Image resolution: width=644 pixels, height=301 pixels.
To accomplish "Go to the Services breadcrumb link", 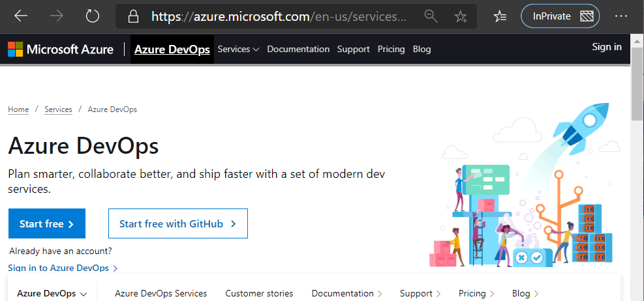I will (58, 109).
